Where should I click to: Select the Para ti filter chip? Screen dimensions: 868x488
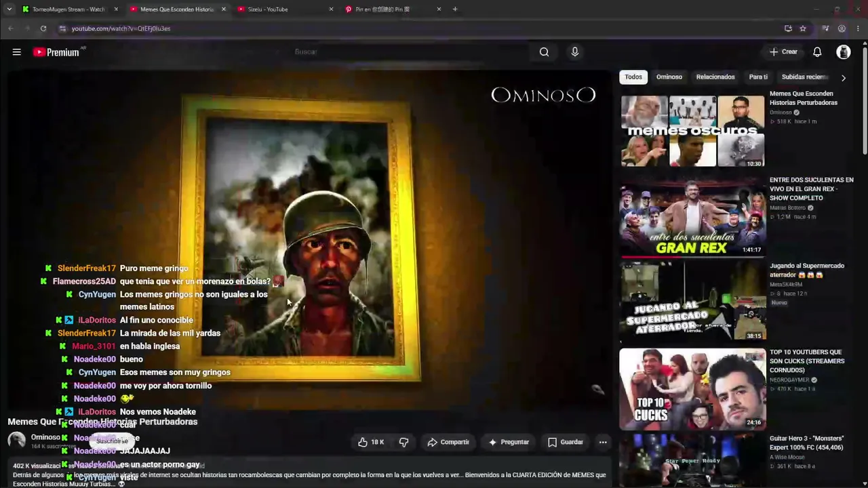pos(758,77)
